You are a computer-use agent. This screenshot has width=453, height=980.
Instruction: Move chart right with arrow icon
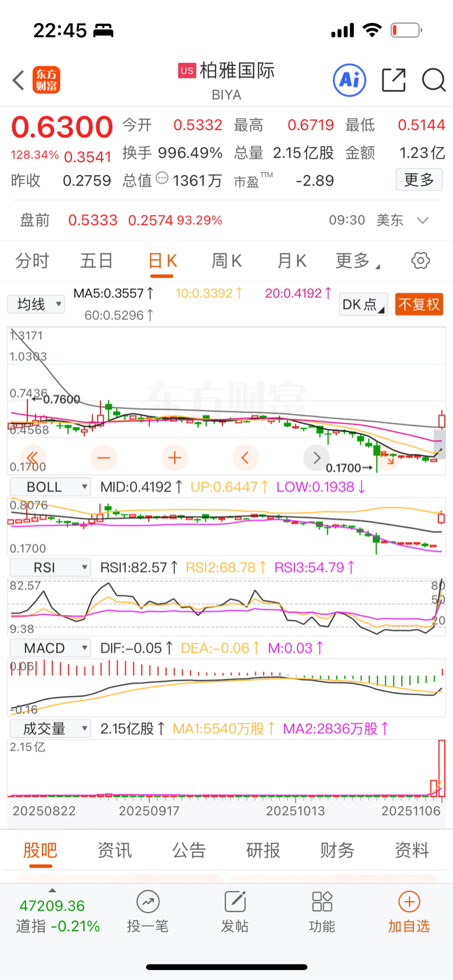316,457
